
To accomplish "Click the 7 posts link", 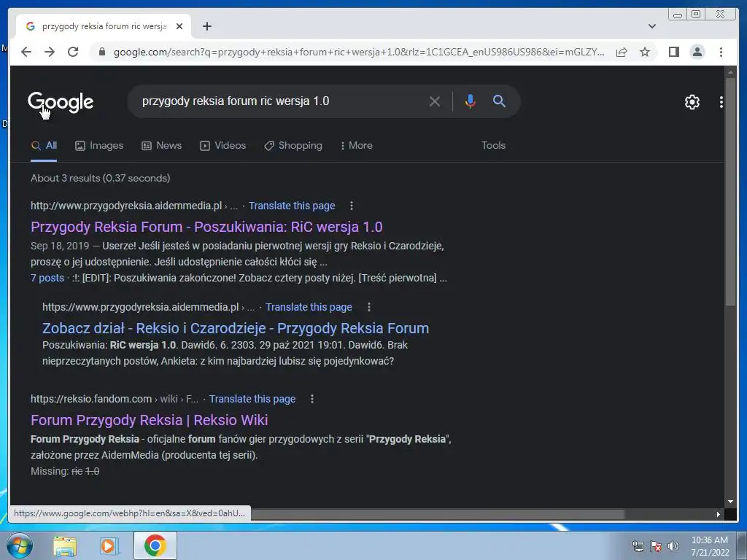I will tap(47, 278).
